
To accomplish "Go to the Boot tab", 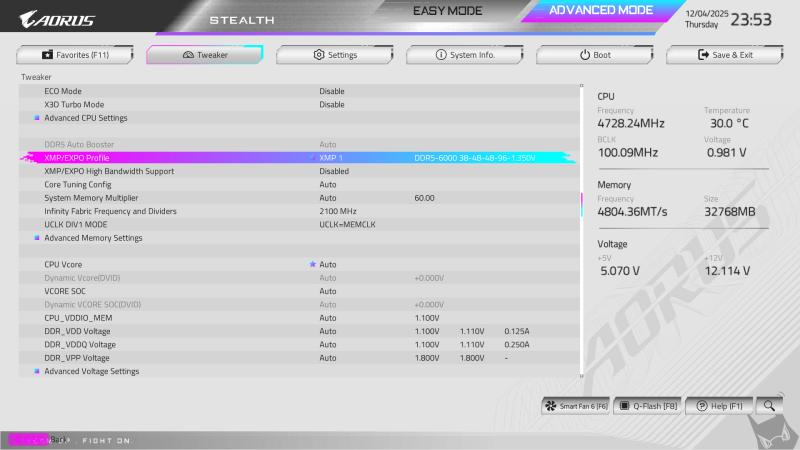I will [594, 55].
